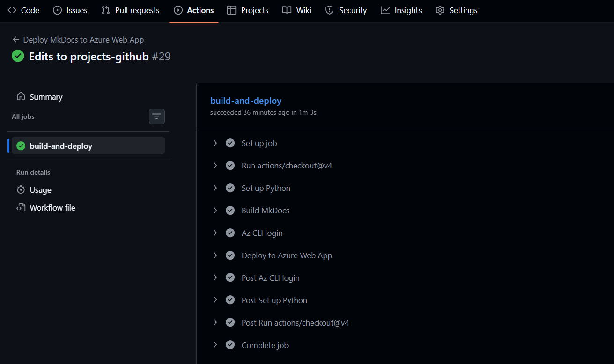Expand the Az CLI login step
Image resolution: width=614 pixels, height=364 pixels.
point(215,233)
